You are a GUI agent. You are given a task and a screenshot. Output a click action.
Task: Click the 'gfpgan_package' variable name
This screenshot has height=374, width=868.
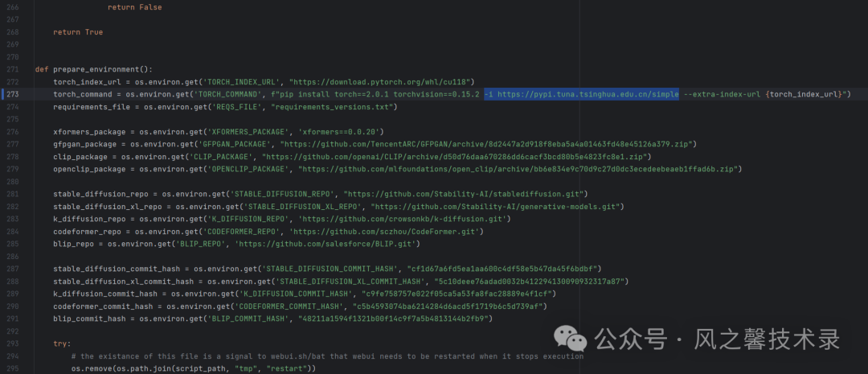pyautogui.click(x=84, y=144)
